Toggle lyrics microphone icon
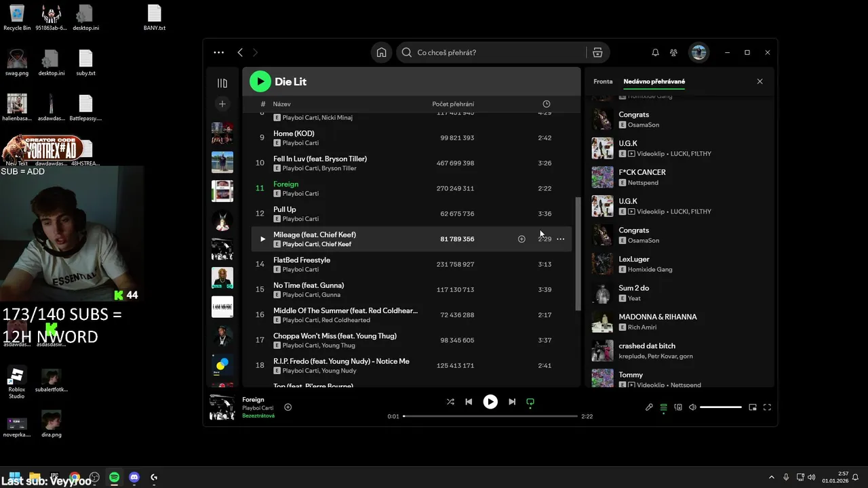The image size is (868, 488). 649,407
